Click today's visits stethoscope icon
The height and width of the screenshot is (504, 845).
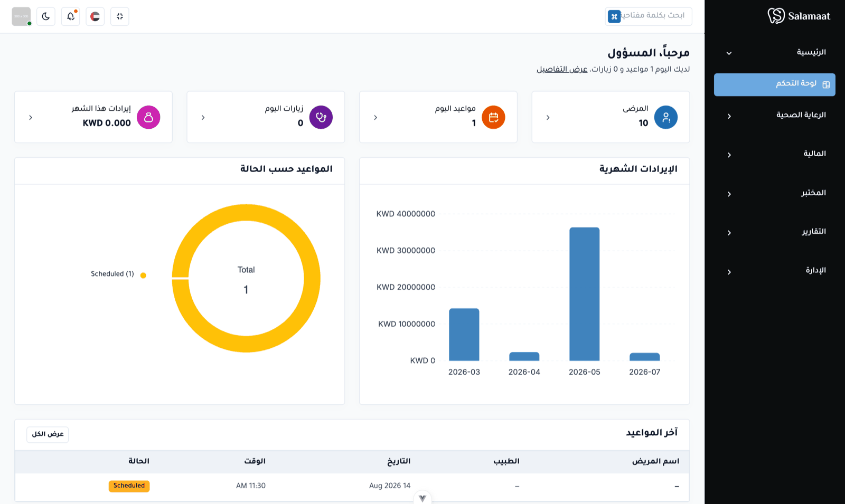[321, 117]
